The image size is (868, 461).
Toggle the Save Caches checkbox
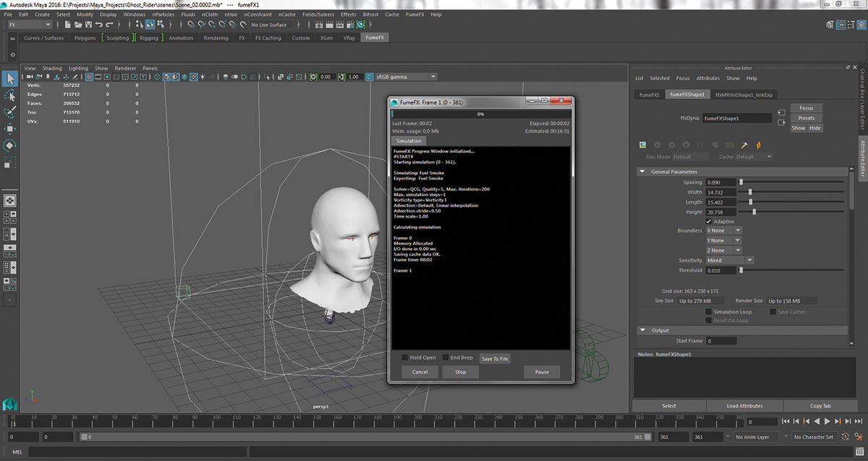[773, 312]
